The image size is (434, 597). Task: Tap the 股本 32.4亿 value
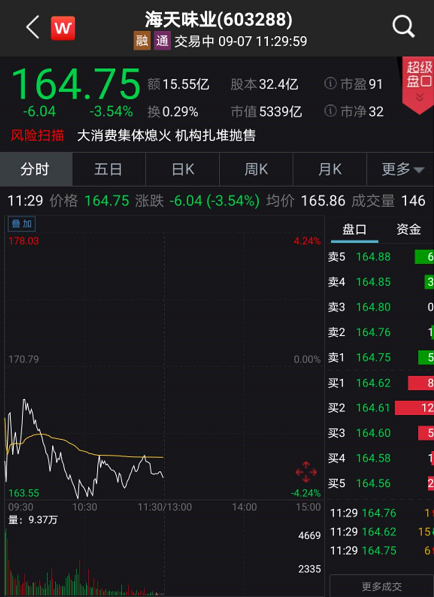[x=264, y=84]
